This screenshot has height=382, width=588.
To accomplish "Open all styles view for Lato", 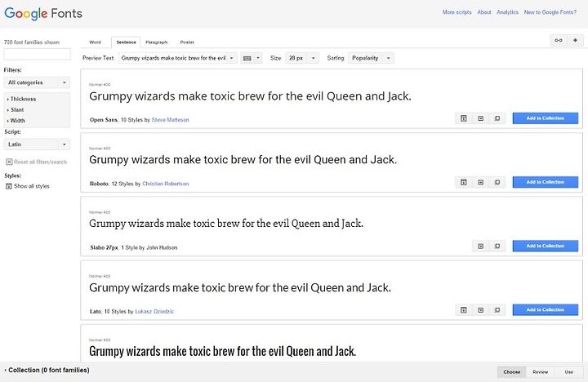I will [464, 310].
